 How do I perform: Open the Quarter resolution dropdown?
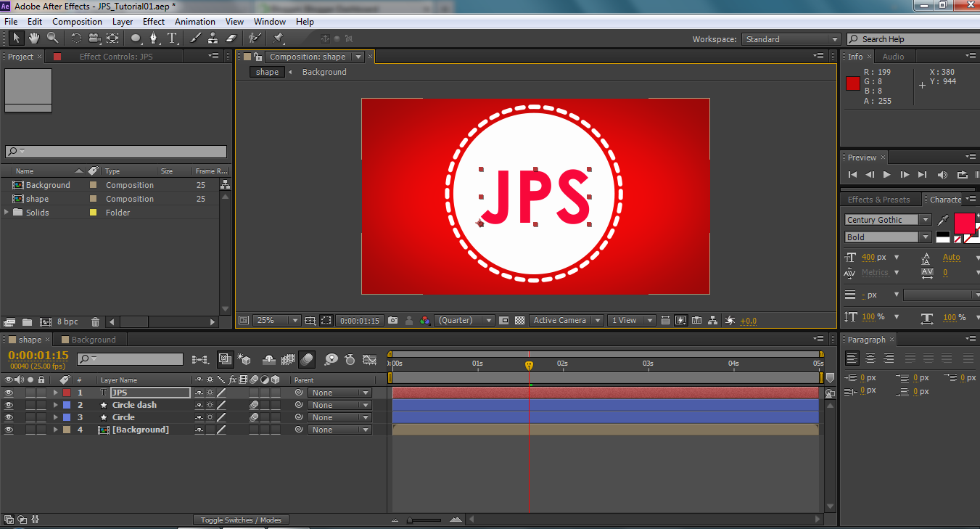[x=464, y=320]
